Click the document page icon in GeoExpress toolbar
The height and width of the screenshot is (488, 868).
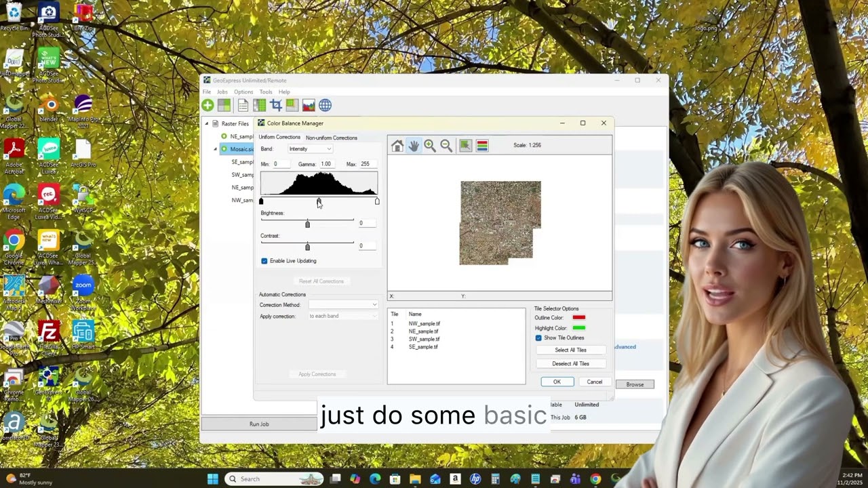coord(243,105)
